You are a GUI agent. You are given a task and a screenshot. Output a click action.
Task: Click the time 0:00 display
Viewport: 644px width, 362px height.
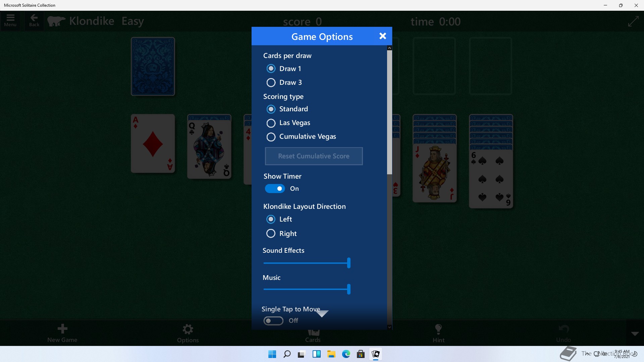pos(435,22)
